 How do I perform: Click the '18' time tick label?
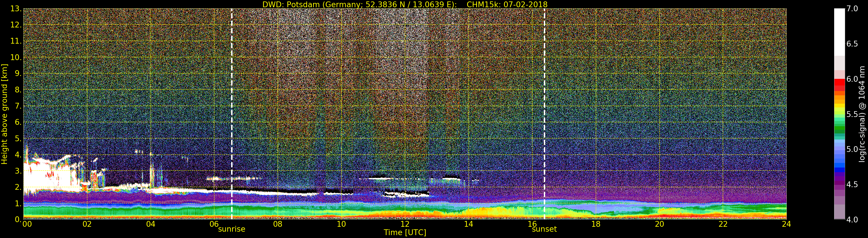coord(596,224)
